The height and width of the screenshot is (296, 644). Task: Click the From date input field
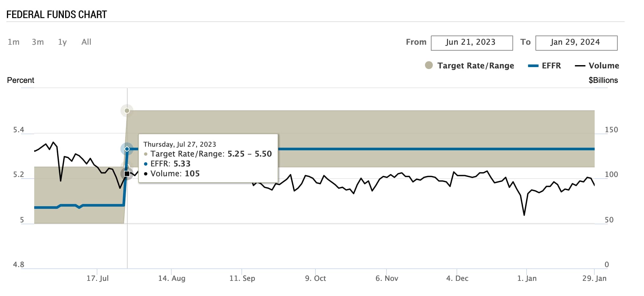point(471,43)
